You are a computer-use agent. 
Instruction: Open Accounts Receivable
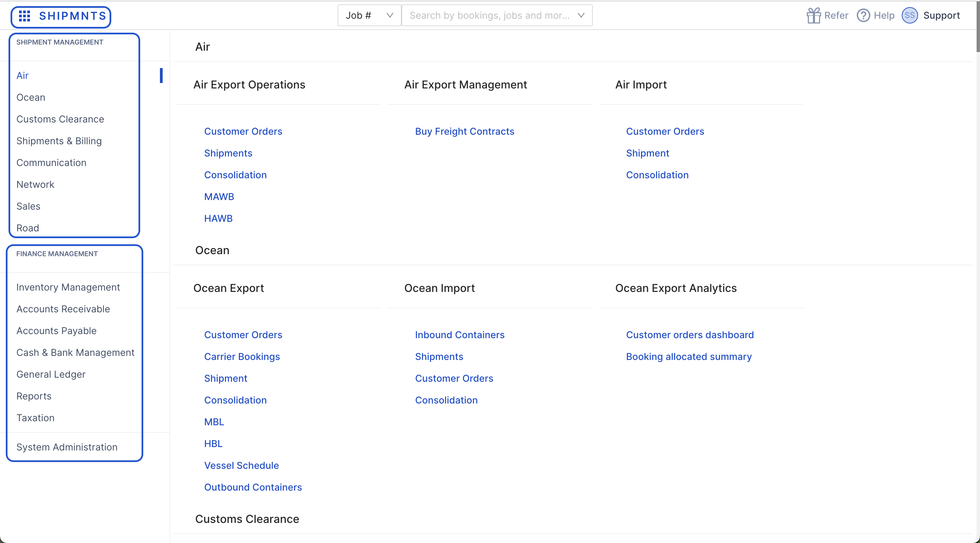pyautogui.click(x=63, y=309)
